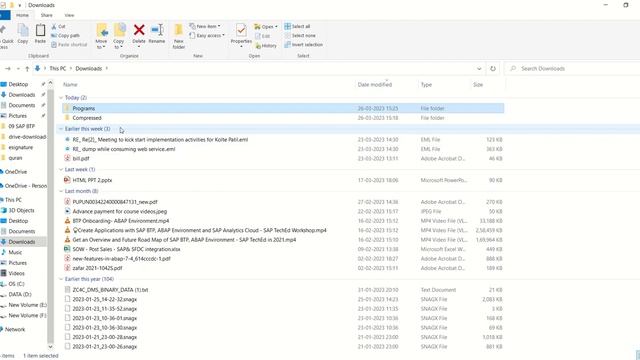Select zafar 2021-10425.pdf file
Image resolution: width=640 pixels, height=360 pixels.
(97, 268)
